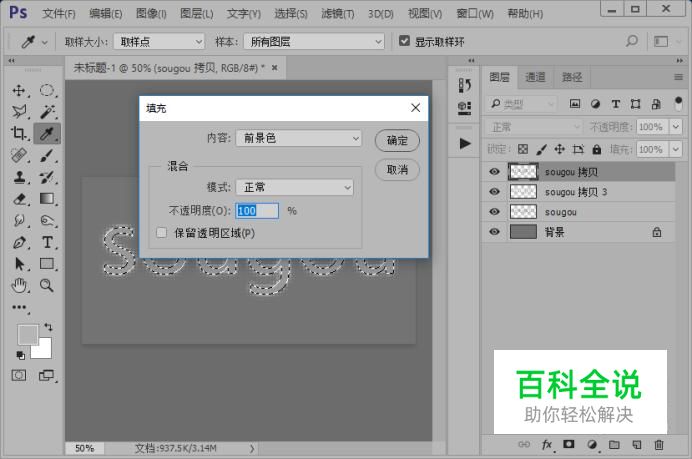Screen dimensions: 692x459
Task: Swap foreground and background colors
Action: click(x=48, y=327)
